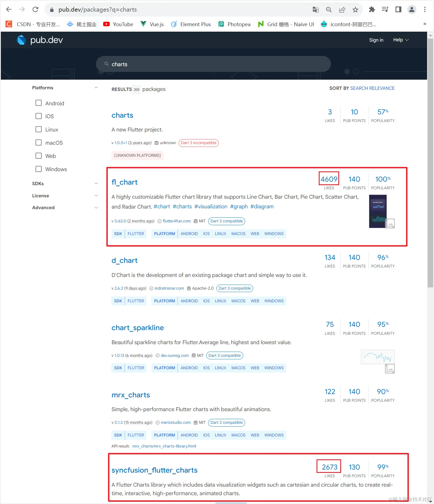Open the fl_chart screenshot thumbnail
This screenshot has width=434, height=504.
[x=378, y=211]
